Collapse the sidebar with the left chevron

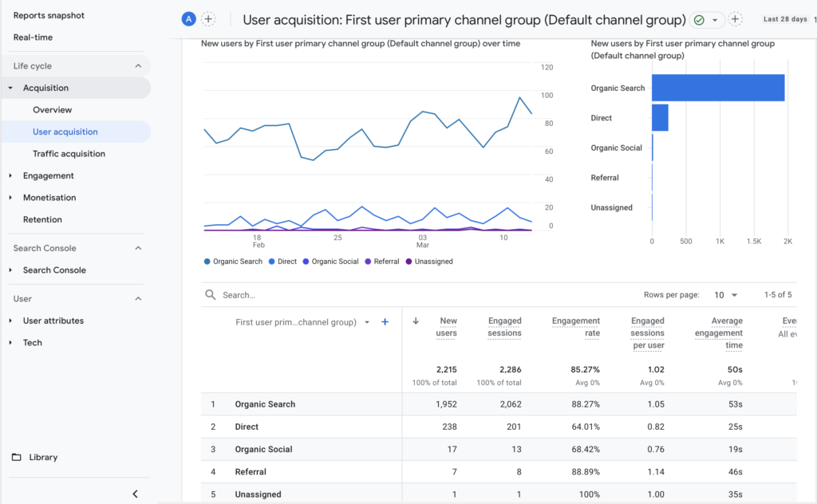point(136,494)
